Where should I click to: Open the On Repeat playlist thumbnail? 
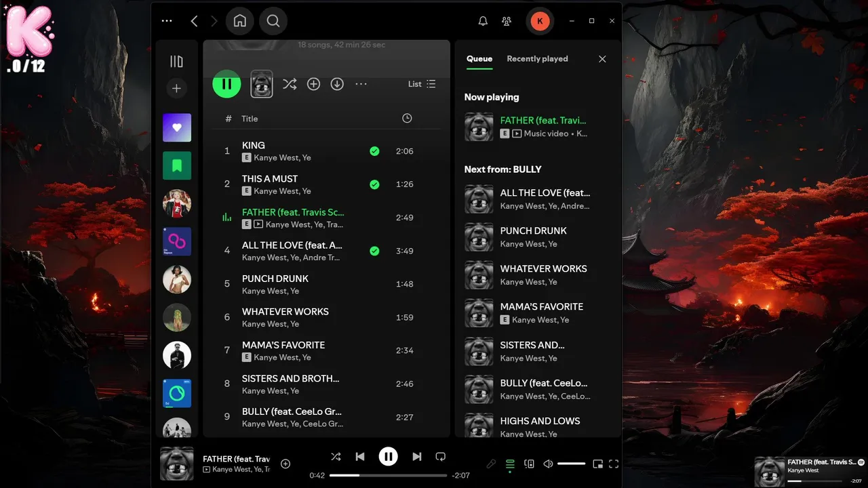click(x=177, y=241)
